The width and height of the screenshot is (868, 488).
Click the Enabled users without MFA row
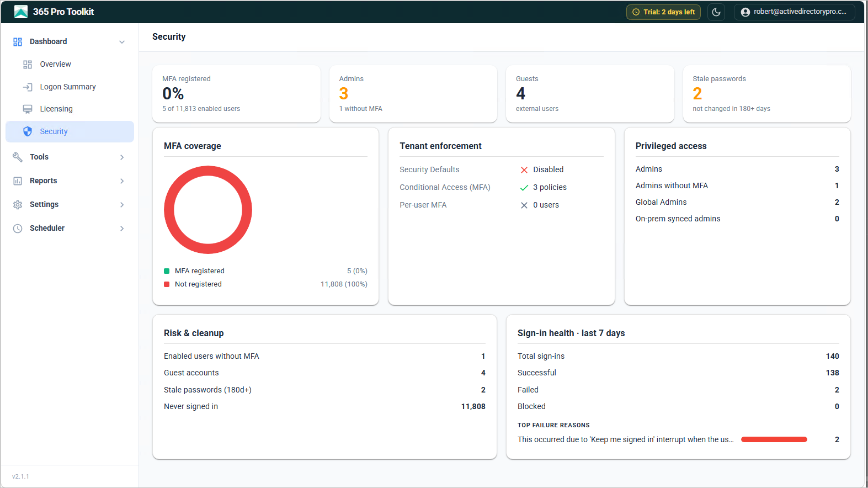(324, 357)
